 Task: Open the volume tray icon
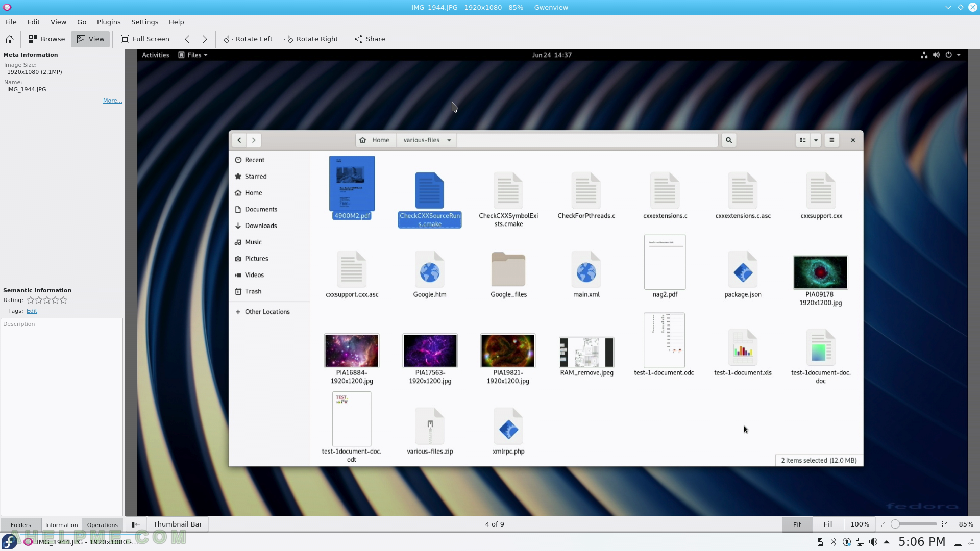click(x=873, y=542)
